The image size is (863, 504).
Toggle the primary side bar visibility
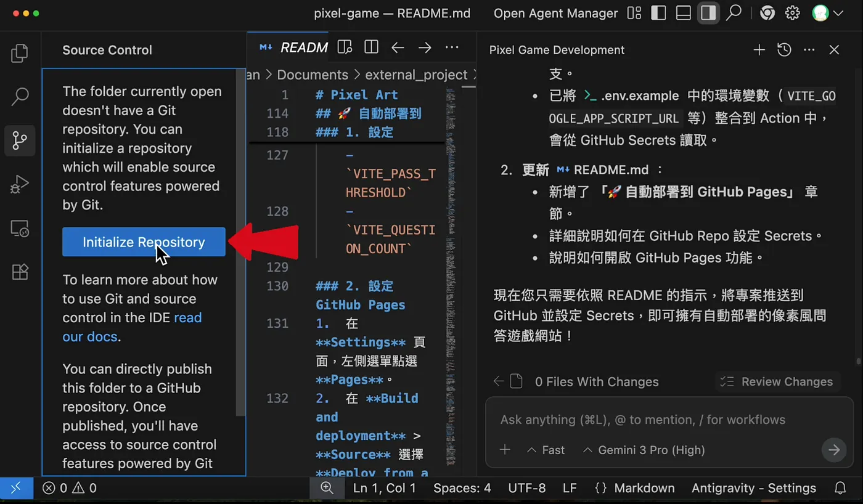[x=658, y=13]
